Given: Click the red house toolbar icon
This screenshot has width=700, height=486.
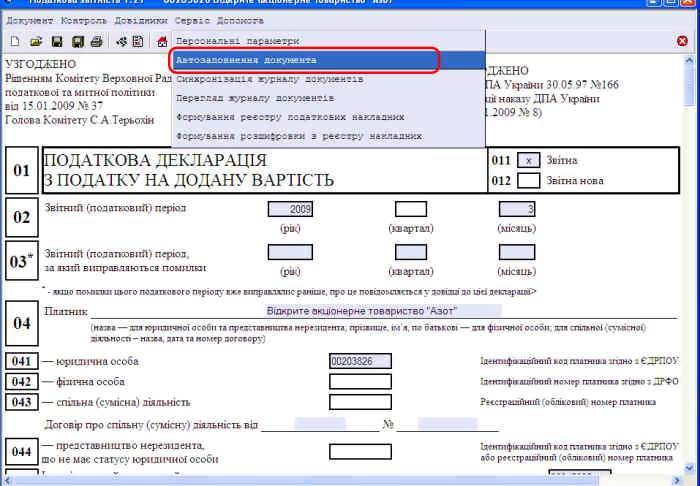Looking at the screenshot, I should pos(162,42).
